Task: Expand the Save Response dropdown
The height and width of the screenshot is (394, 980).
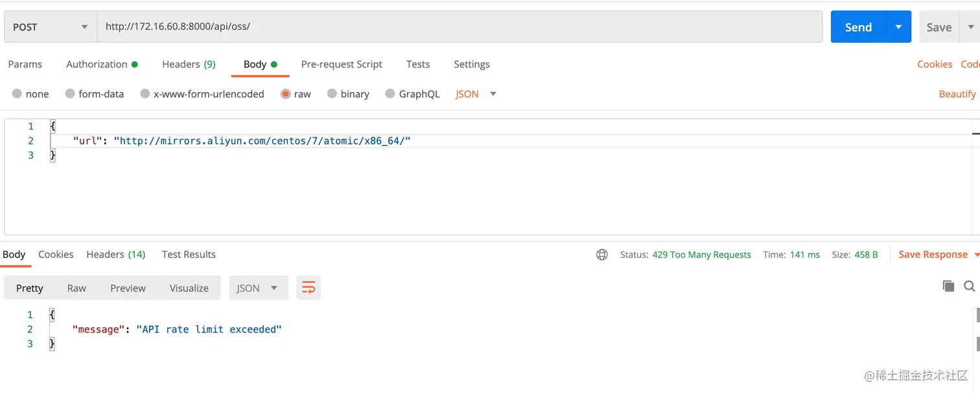Action: 976,255
